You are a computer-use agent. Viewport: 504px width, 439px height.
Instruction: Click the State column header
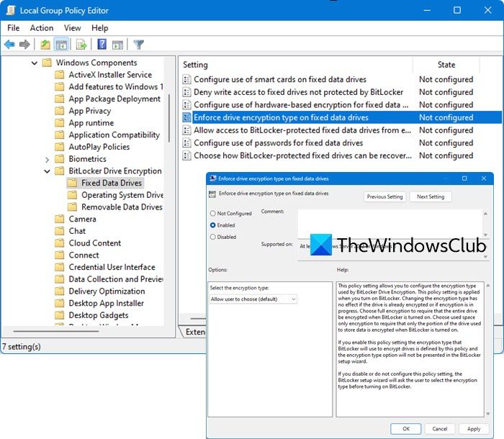pos(446,65)
